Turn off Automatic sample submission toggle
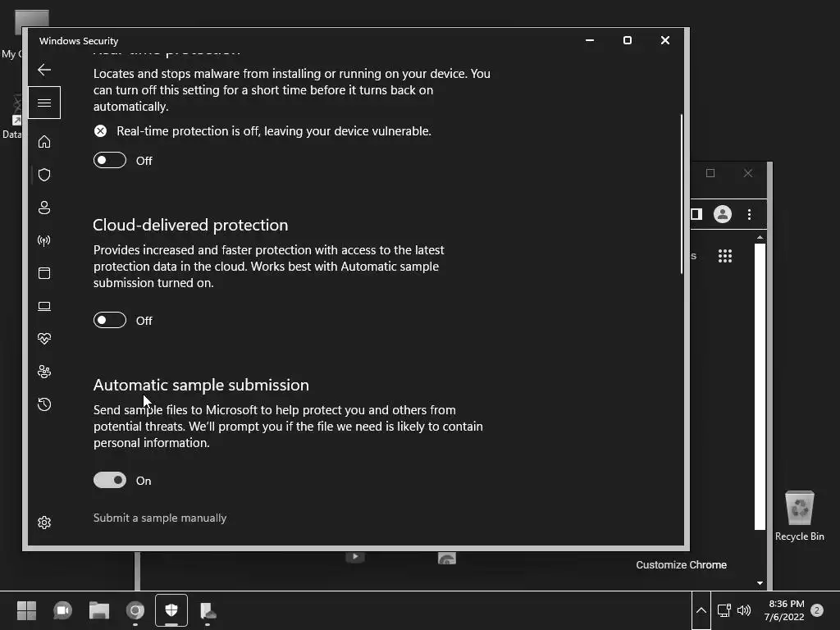 click(110, 480)
